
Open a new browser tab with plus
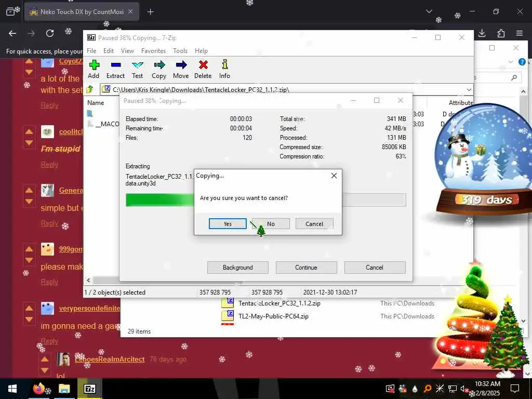[x=150, y=12]
